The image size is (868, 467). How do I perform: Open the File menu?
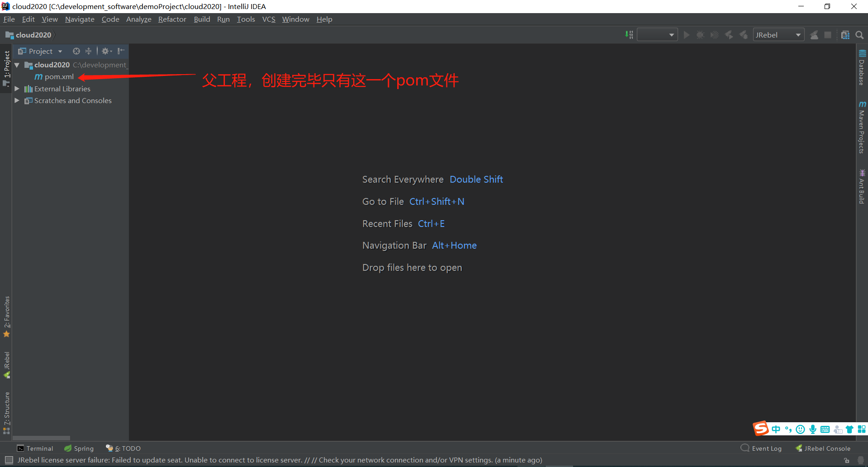(9, 19)
